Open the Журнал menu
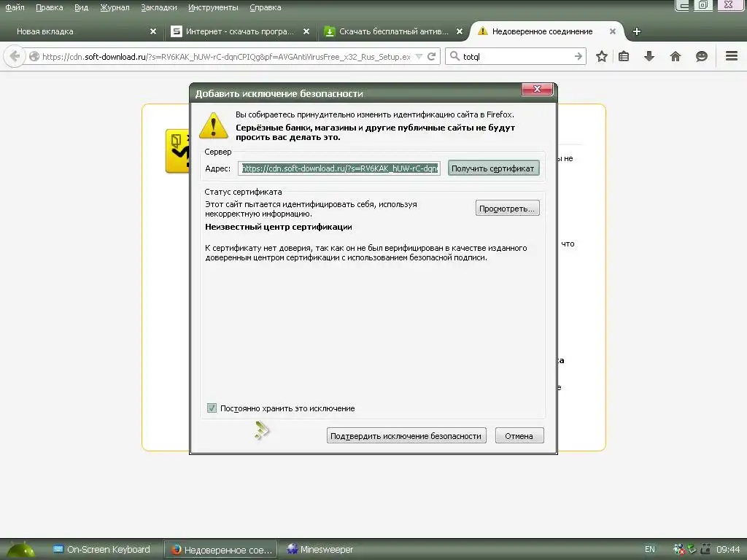747x560 pixels. tap(115, 7)
